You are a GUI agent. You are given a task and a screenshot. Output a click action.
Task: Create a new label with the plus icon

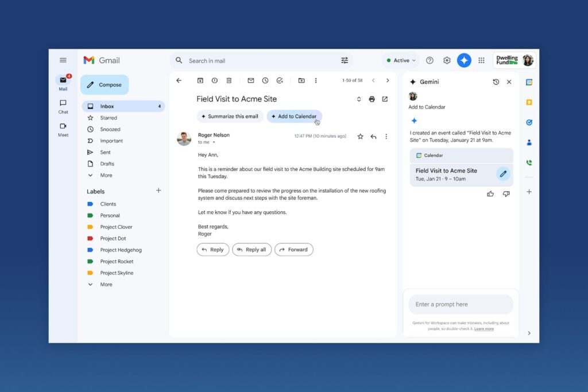click(158, 191)
